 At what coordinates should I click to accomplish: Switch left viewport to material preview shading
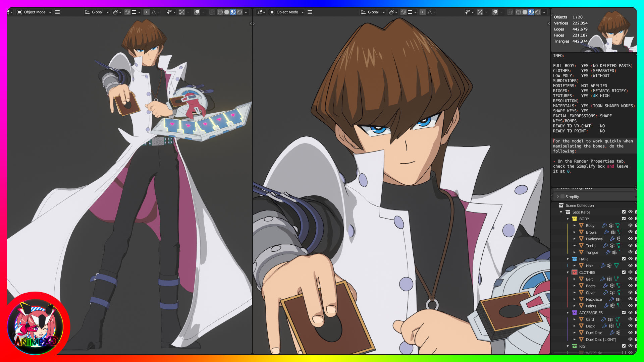coord(233,12)
